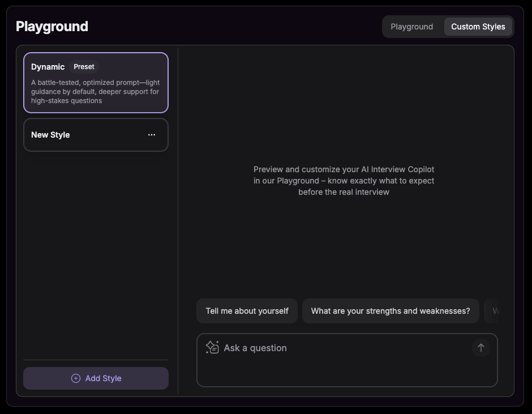Choose the strengths and weaknesses suggestion chip
This screenshot has height=414, width=532.
pyautogui.click(x=391, y=310)
